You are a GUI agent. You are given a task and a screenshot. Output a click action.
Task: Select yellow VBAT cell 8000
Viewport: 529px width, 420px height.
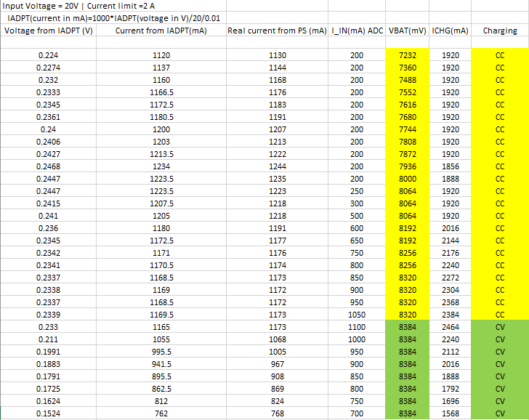pyautogui.click(x=408, y=179)
